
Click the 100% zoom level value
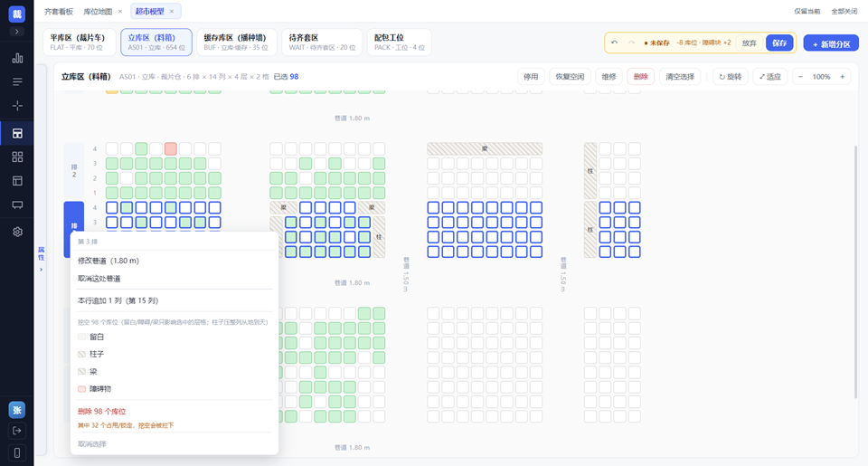click(821, 77)
